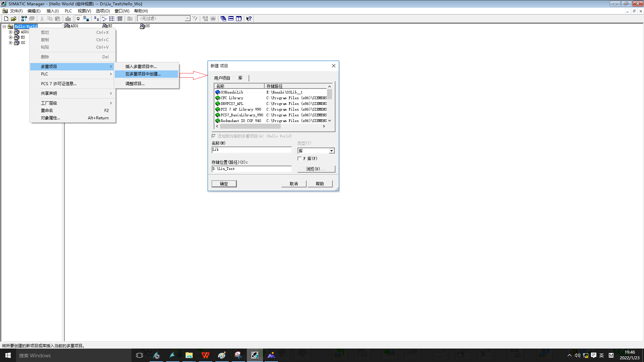Click the Open project folder icon

pyautogui.click(x=14, y=19)
